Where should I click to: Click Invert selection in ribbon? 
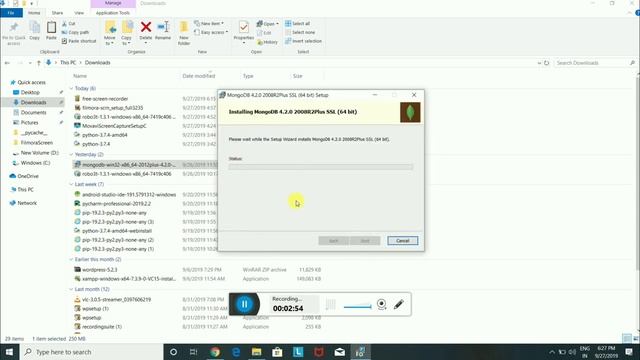303,41
